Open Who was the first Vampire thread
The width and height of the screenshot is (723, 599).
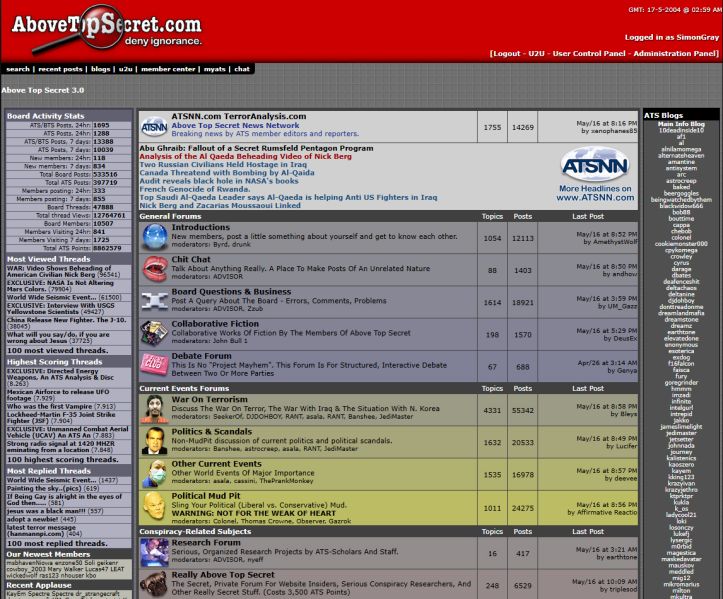coord(49,406)
